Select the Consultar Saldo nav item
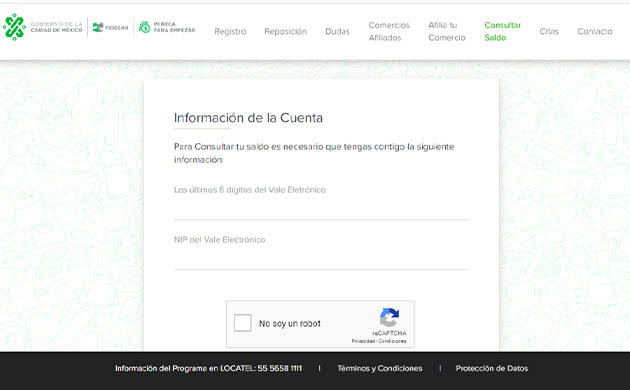Viewport: 630px width, 390px height. [x=503, y=31]
